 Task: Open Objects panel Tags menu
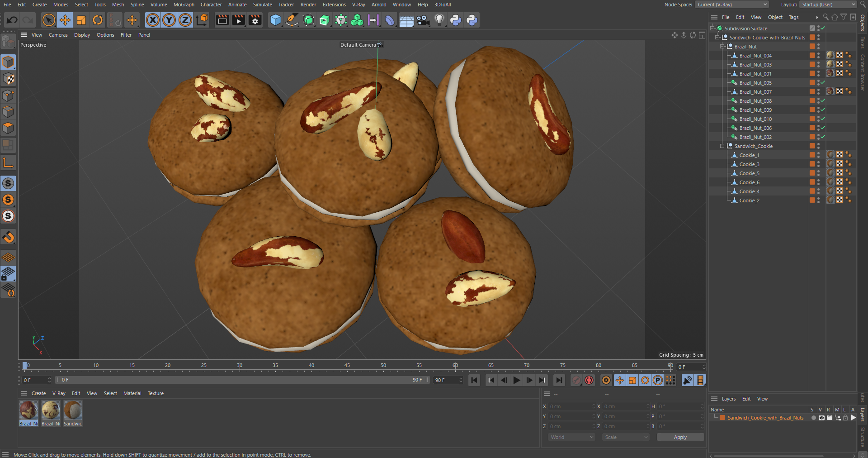793,17
